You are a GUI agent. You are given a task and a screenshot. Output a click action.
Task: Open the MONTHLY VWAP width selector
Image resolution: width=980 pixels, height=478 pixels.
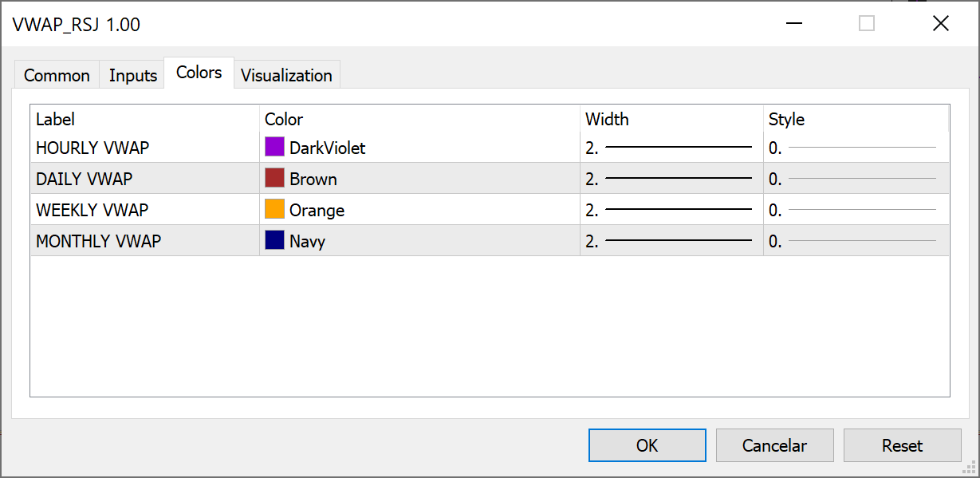(671, 241)
